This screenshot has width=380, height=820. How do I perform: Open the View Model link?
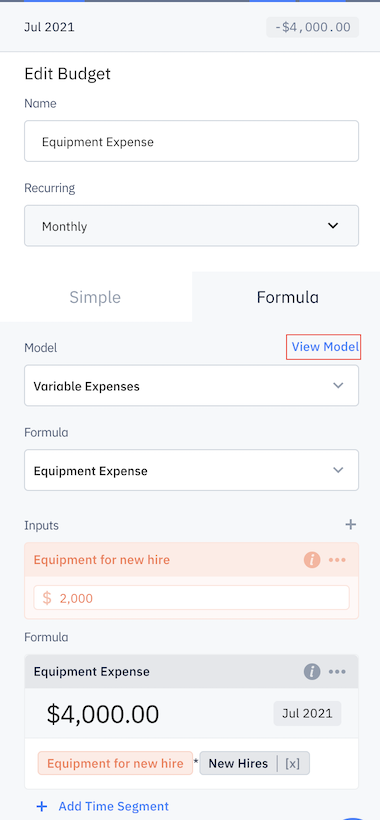click(325, 347)
